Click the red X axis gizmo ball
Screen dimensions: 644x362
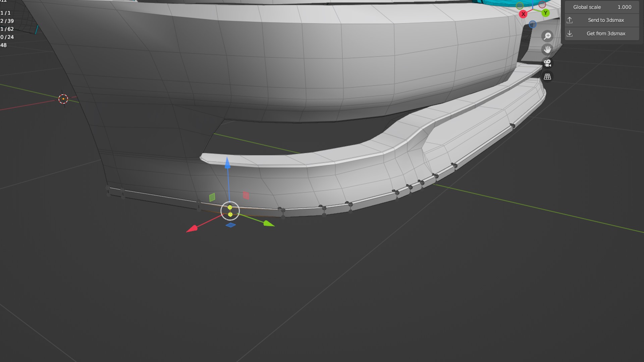(523, 14)
